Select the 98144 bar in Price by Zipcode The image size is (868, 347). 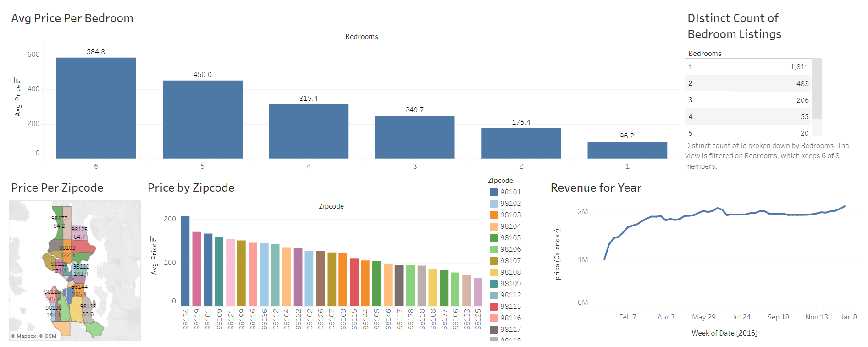tap(365, 283)
